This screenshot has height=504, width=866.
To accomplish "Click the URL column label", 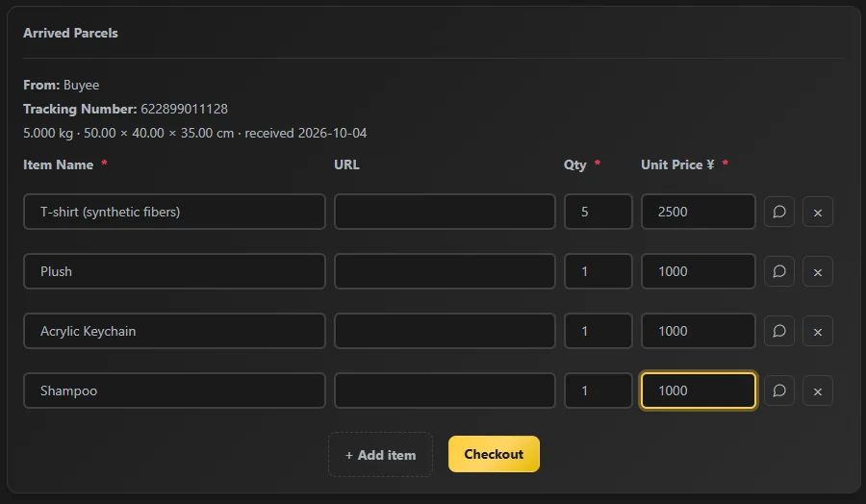I will click(x=346, y=164).
